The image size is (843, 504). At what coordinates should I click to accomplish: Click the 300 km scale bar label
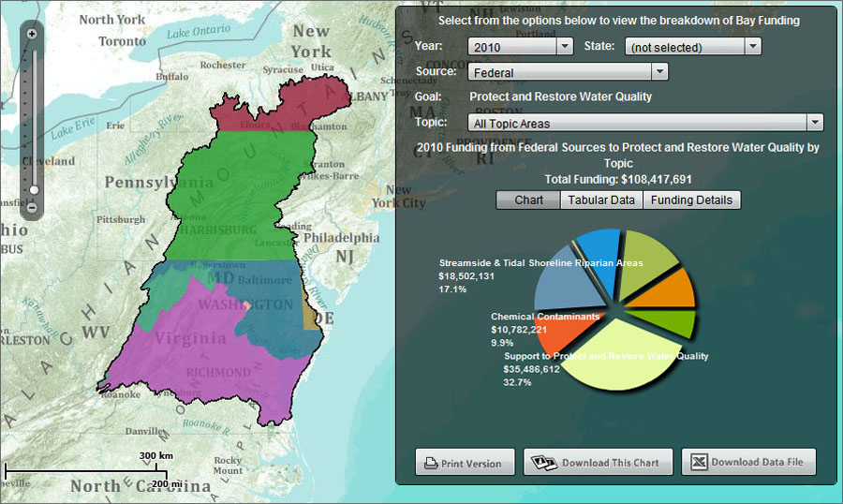[x=155, y=455]
